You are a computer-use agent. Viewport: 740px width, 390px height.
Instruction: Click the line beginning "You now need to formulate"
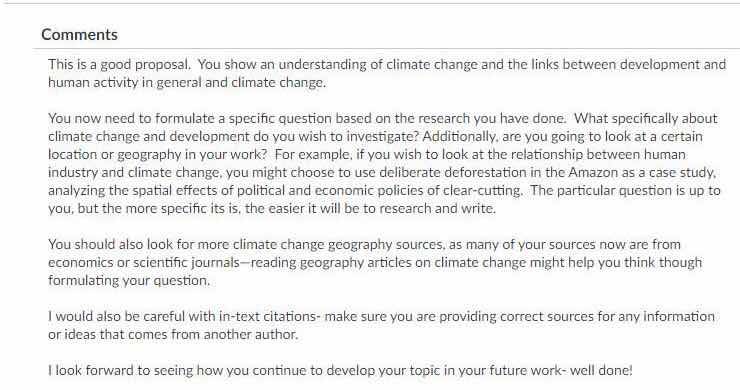point(383,118)
